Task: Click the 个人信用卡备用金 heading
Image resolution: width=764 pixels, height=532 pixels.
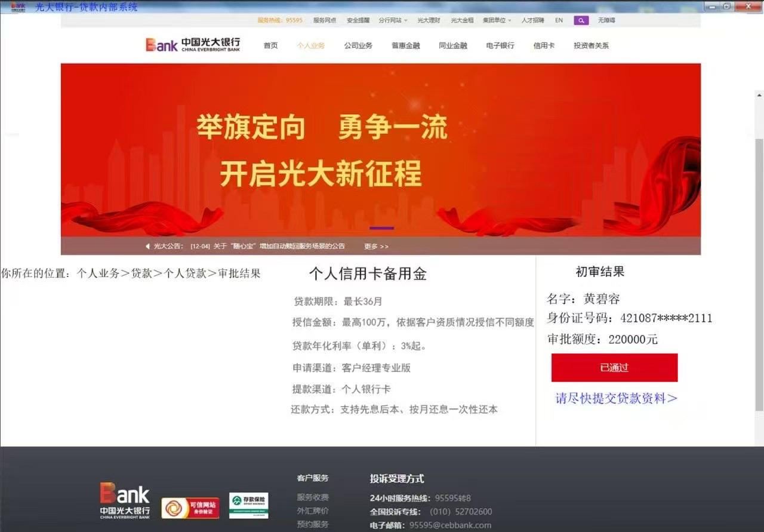Action: pos(368,274)
